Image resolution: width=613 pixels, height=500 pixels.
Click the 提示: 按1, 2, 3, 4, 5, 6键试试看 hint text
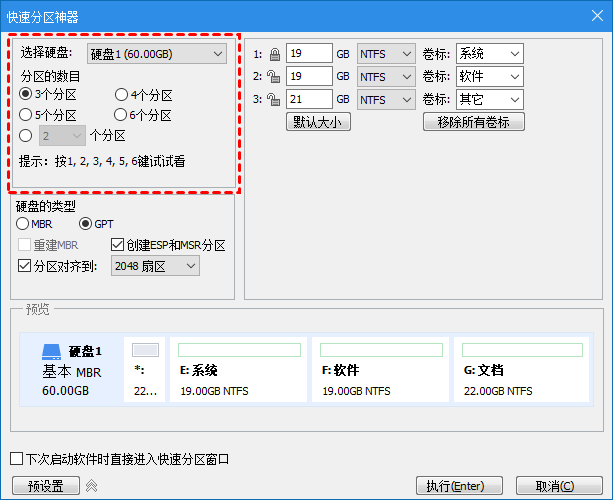[x=102, y=161]
